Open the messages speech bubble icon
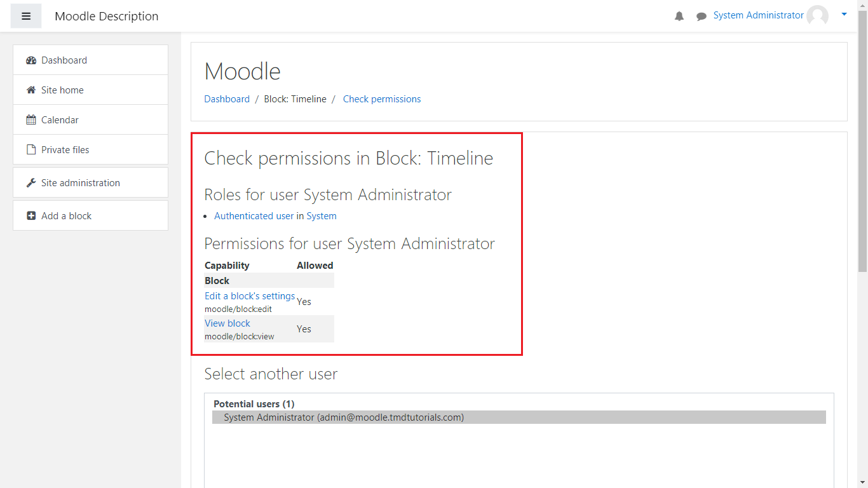Image resolution: width=868 pixels, height=488 pixels. click(x=701, y=17)
